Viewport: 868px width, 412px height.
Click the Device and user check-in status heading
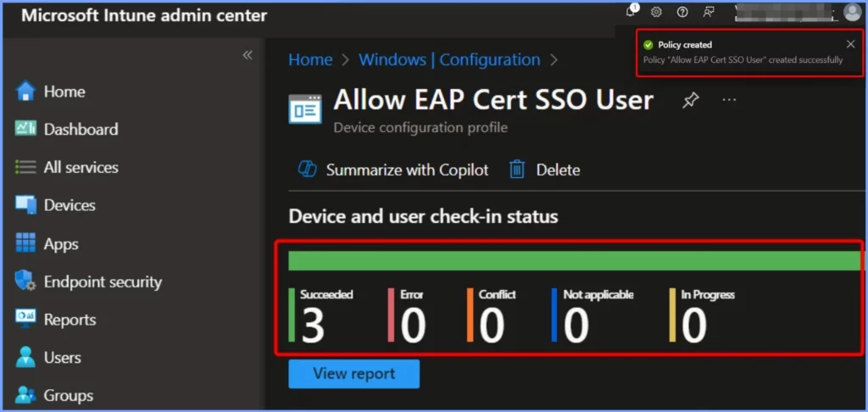coord(424,216)
